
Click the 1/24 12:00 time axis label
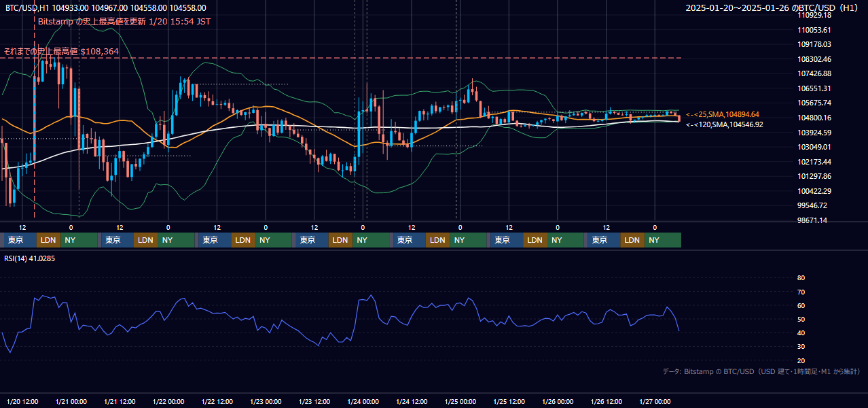(x=412, y=401)
